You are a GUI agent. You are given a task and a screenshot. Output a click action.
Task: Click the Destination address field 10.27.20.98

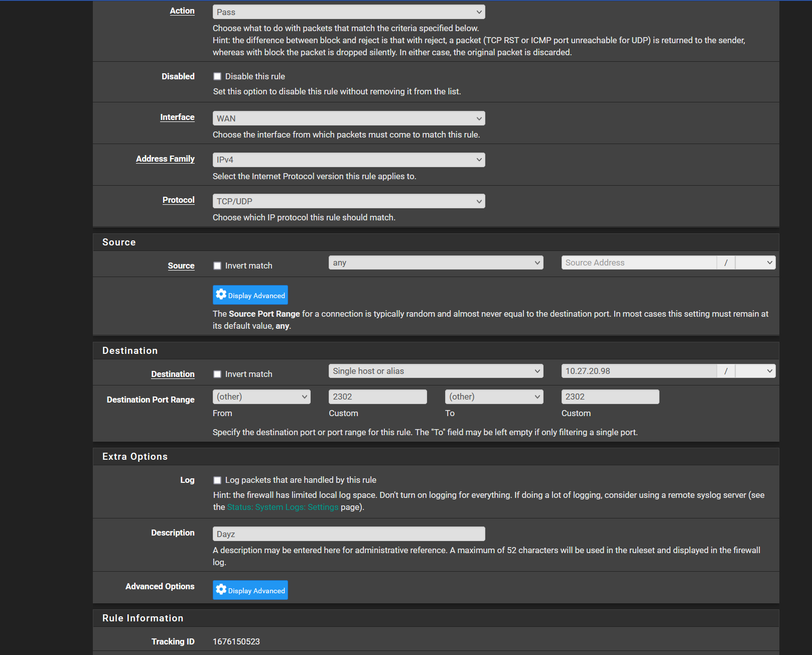tap(639, 371)
